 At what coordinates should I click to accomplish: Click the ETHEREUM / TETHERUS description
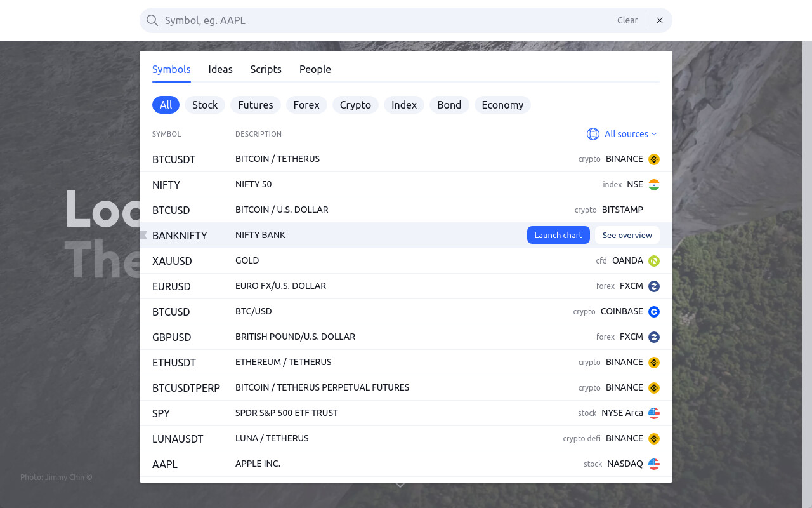283,362
